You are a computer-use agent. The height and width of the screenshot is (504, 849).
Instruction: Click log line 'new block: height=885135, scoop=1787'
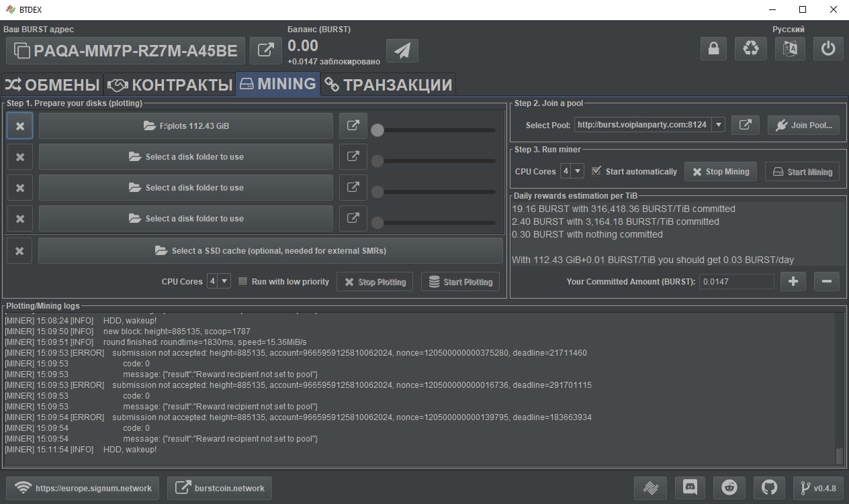(128, 331)
